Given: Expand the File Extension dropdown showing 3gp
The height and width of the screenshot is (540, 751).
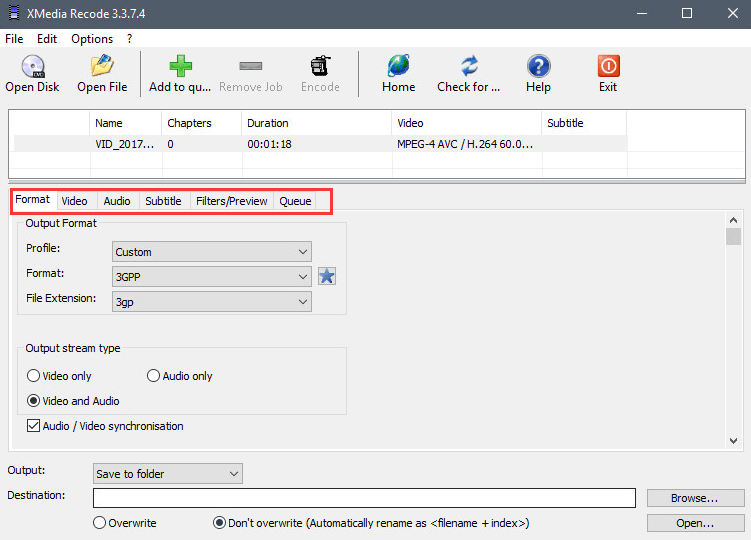Looking at the screenshot, I should click(x=212, y=301).
